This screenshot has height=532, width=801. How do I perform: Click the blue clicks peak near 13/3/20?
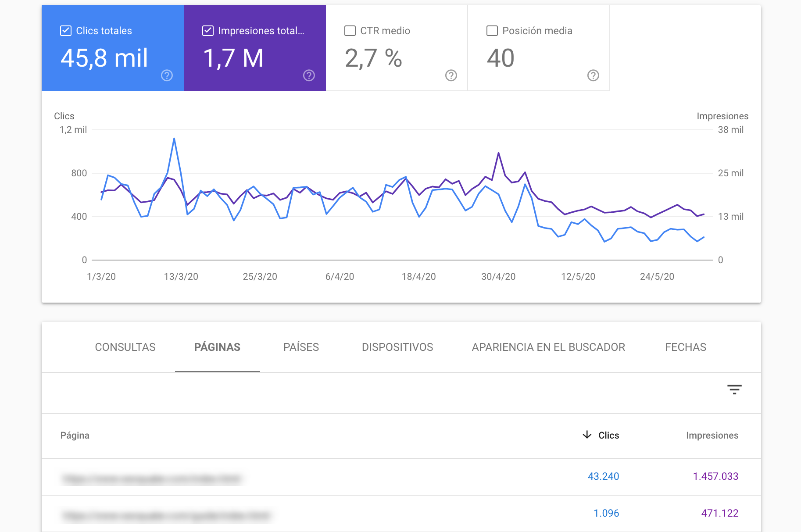174,139
